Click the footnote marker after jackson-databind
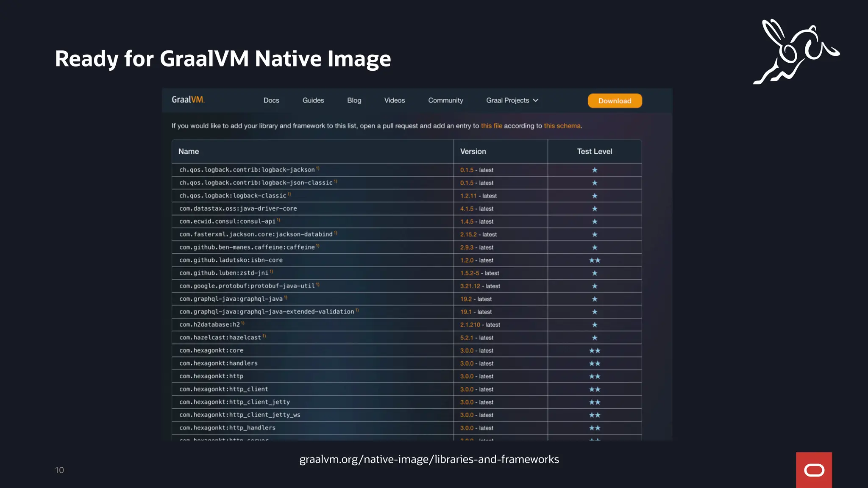 pyautogui.click(x=336, y=233)
